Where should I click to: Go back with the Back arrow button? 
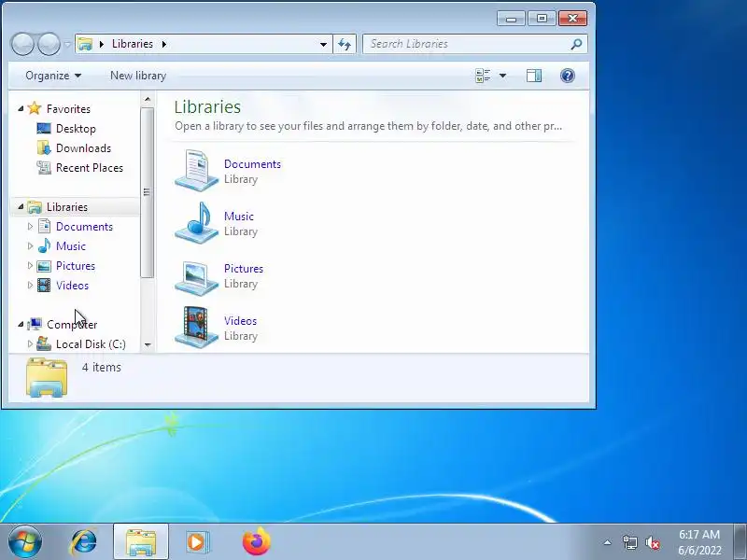point(22,44)
